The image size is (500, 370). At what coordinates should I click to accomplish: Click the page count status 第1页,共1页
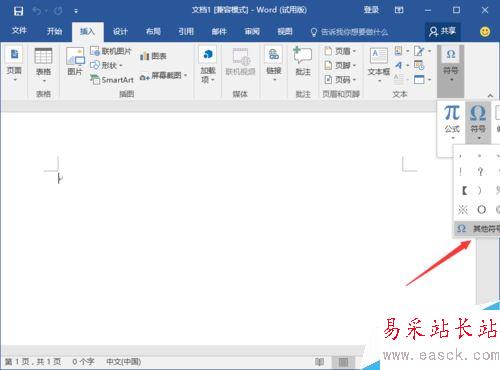[x=33, y=362]
